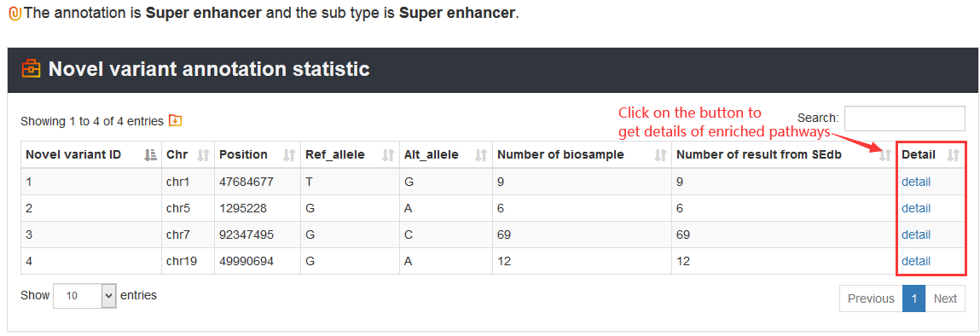Open detail link for chr5 variant
Viewport: 980px width, 336px height.
(x=916, y=209)
